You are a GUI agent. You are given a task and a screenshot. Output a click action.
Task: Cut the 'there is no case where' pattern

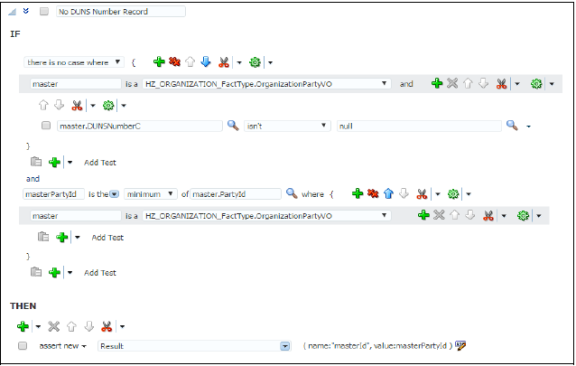tap(223, 62)
